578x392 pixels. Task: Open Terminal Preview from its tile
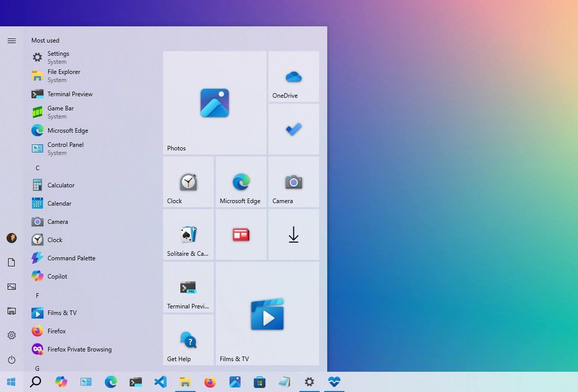click(188, 288)
